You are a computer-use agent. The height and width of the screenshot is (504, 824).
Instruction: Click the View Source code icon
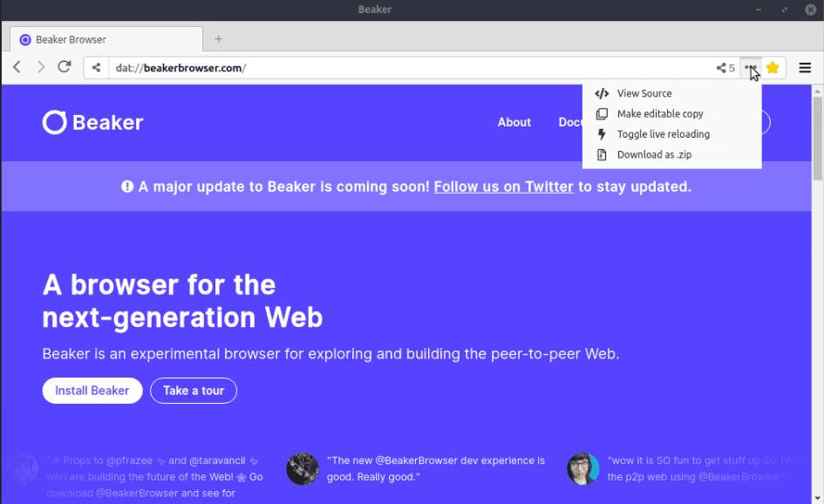[x=602, y=93]
